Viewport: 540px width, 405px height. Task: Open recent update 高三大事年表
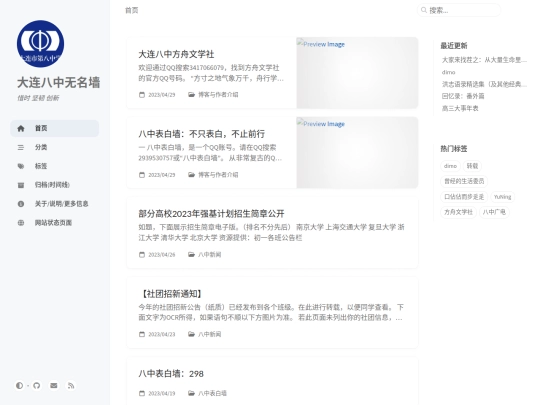[x=460, y=108]
